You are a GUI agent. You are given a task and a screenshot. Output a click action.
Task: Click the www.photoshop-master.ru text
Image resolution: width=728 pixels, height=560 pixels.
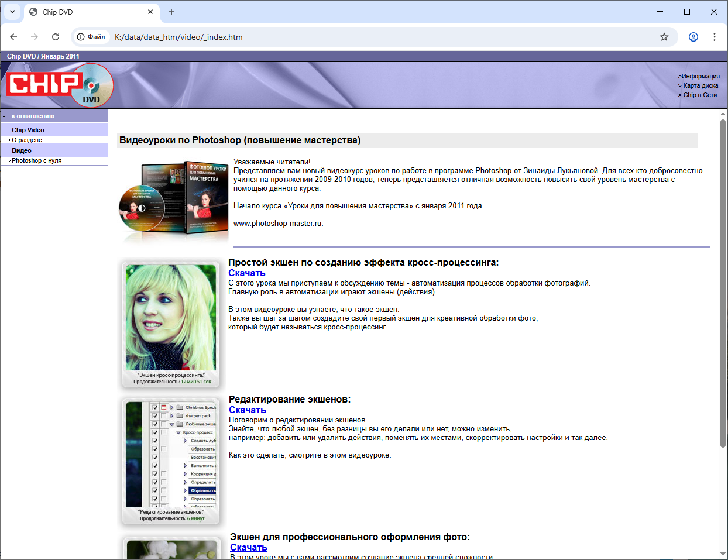[x=278, y=224]
